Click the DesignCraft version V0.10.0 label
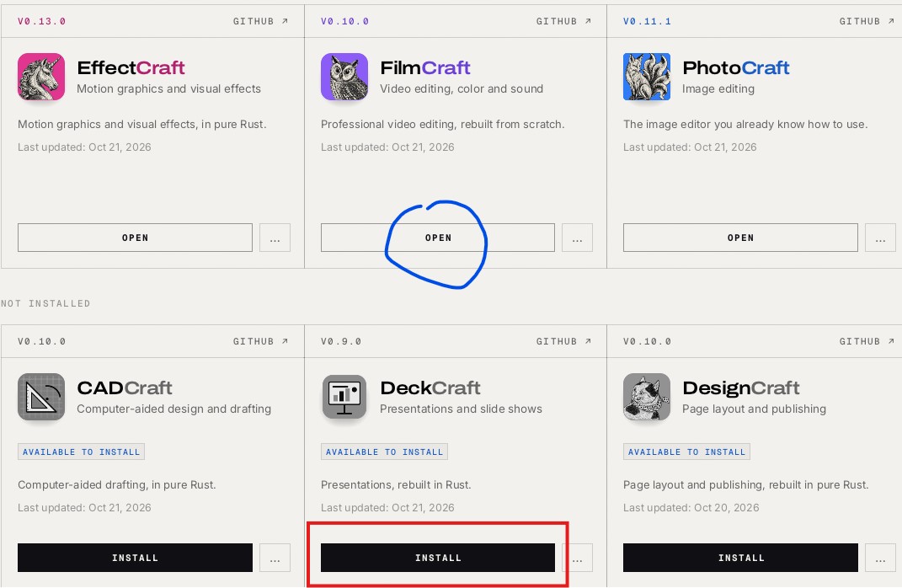This screenshot has height=588, width=902. pos(647,341)
